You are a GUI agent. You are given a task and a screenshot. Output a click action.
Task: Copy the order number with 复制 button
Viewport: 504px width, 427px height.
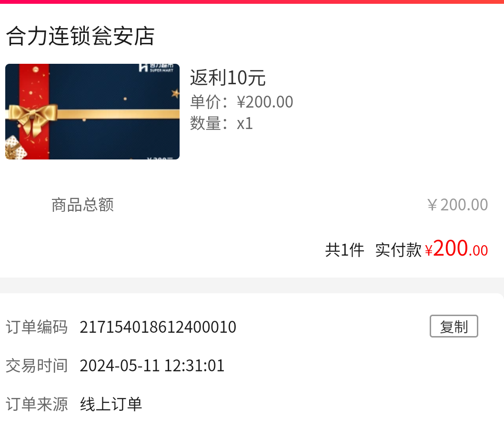[x=454, y=326]
